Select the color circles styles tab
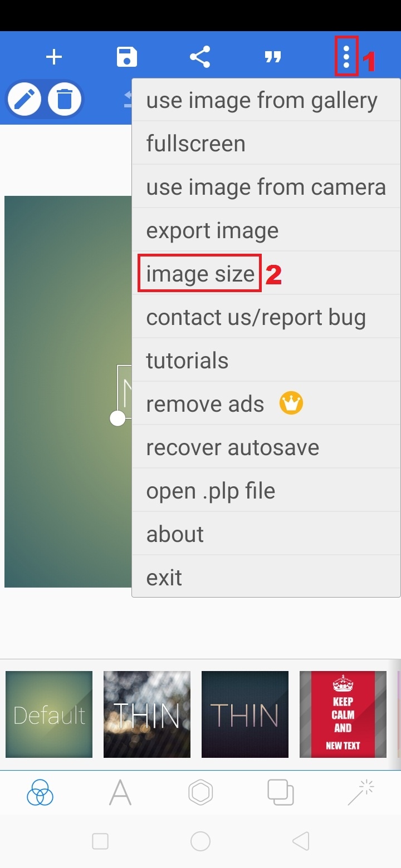The width and height of the screenshot is (401, 868). click(40, 792)
